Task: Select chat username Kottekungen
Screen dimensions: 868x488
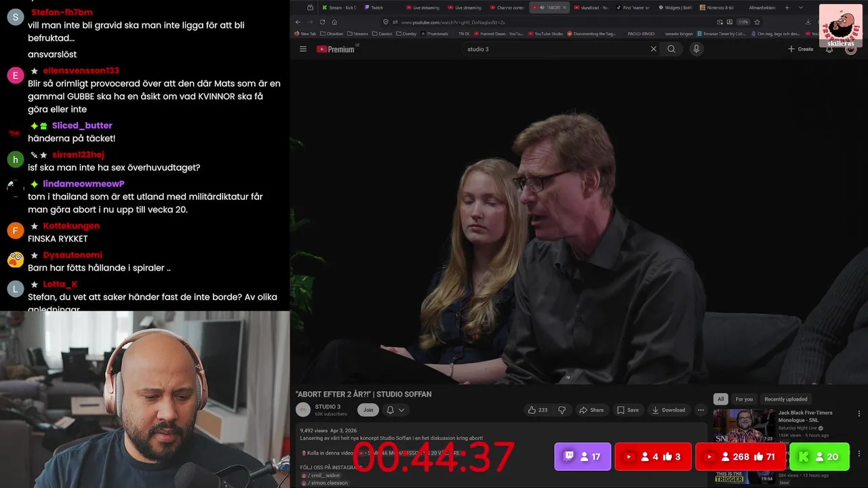Action: [x=71, y=226]
